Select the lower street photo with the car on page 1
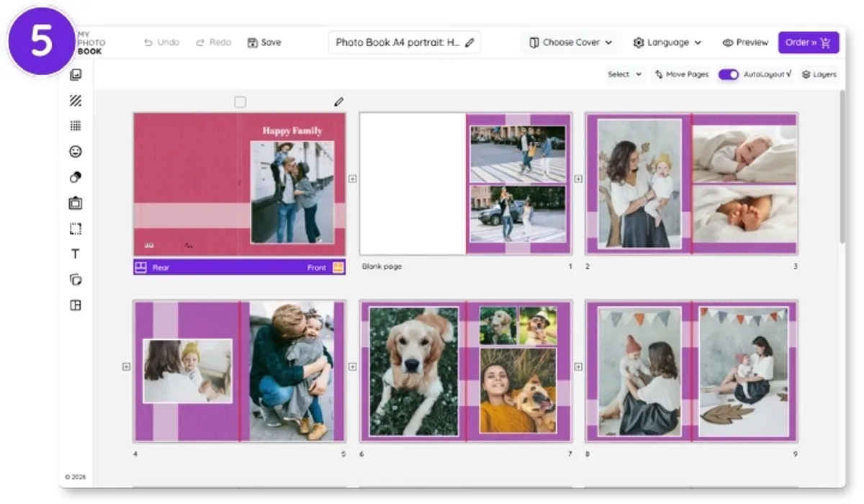Image resolution: width=864 pixels, height=504 pixels. point(518,214)
